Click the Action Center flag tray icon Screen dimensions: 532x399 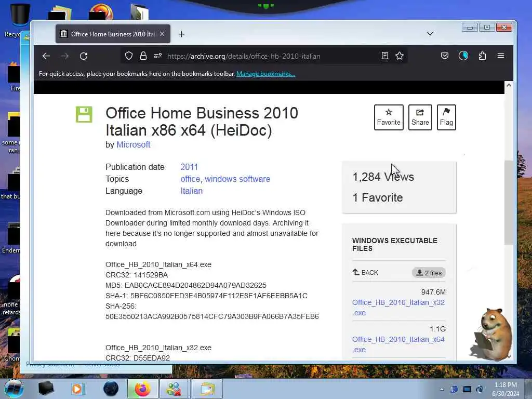454,389
